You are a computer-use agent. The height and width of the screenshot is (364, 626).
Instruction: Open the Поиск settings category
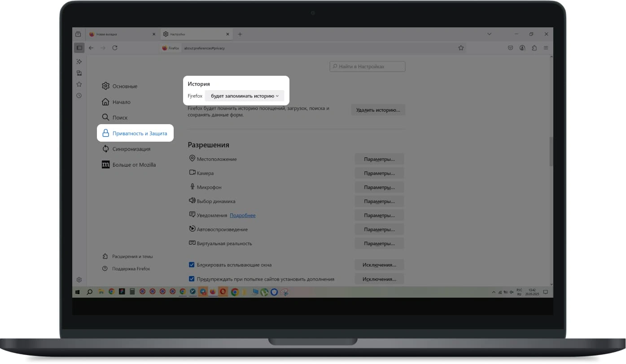coord(115,117)
